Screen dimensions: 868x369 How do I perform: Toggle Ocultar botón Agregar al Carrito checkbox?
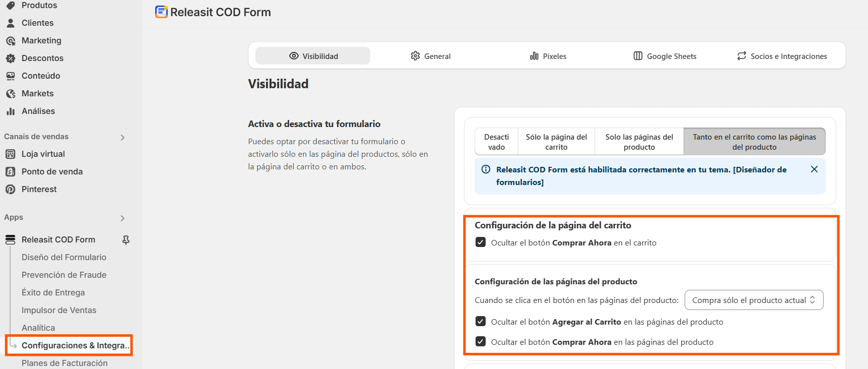click(x=481, y=322)
